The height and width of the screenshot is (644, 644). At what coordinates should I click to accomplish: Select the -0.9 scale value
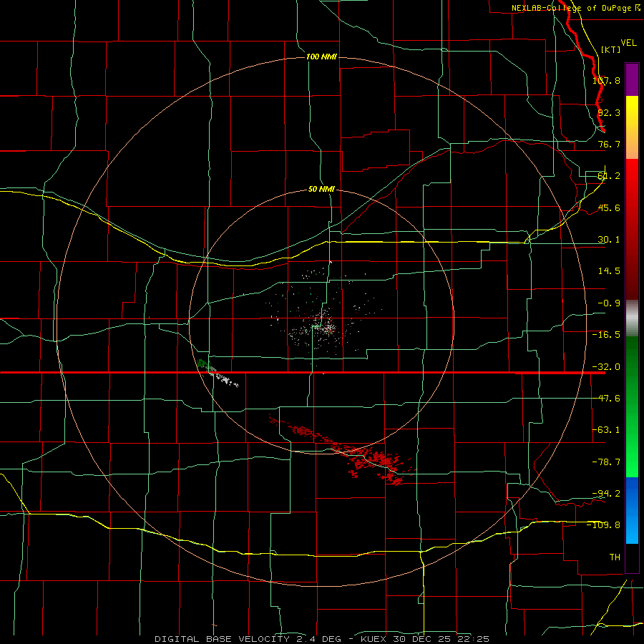pos(609,303)
